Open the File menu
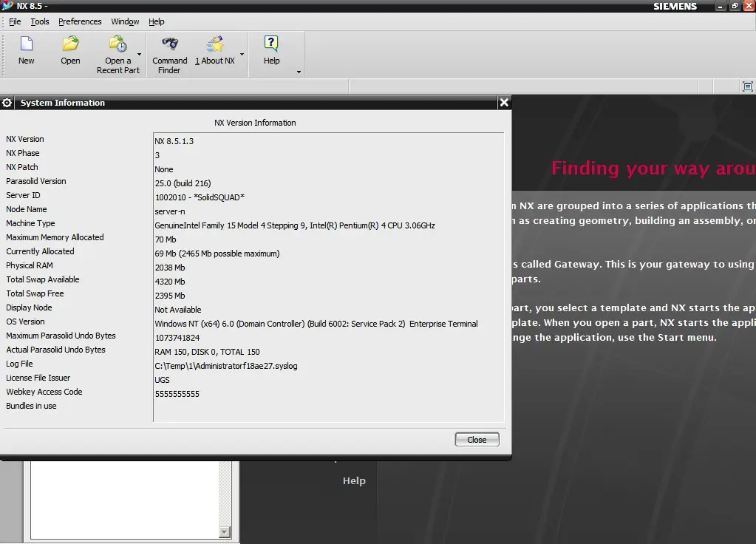Screen dimensions: 756x544 [x=15, y=21]
